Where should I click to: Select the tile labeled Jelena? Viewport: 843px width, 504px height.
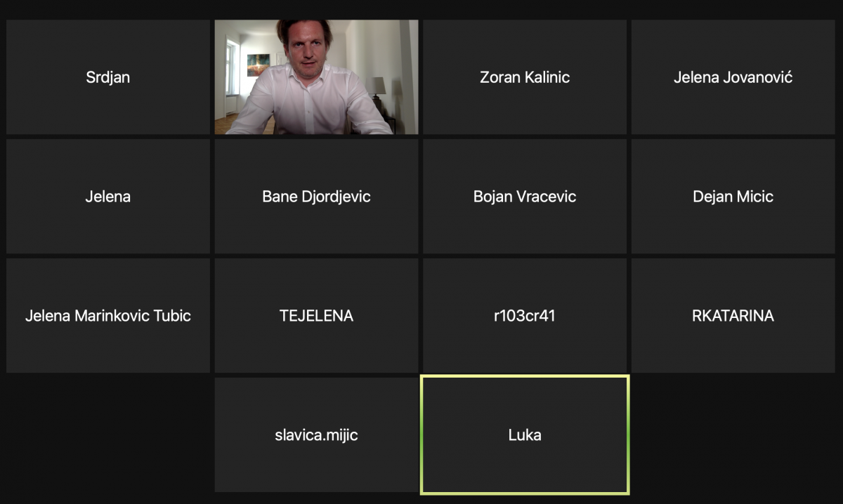click(x=108, y=197)
